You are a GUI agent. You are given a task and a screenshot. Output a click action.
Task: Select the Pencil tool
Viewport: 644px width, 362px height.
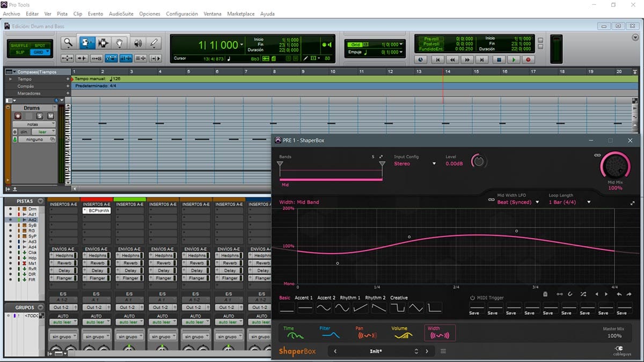click(155, 43)
